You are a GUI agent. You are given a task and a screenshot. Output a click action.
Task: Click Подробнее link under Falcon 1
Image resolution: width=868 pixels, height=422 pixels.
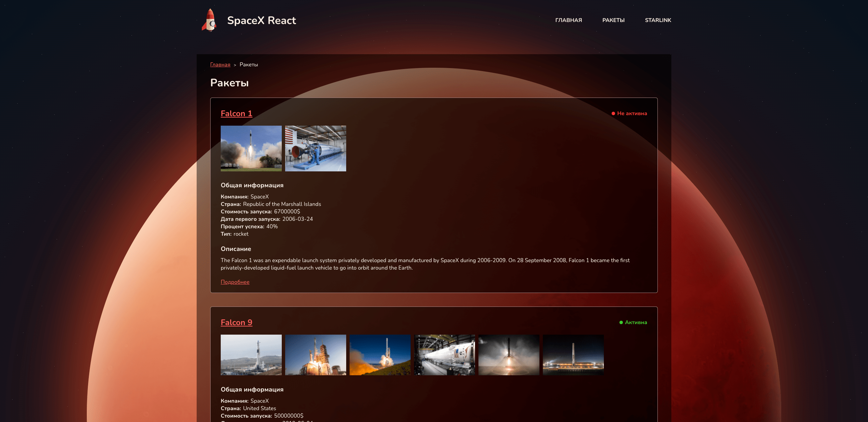(235, 282)
